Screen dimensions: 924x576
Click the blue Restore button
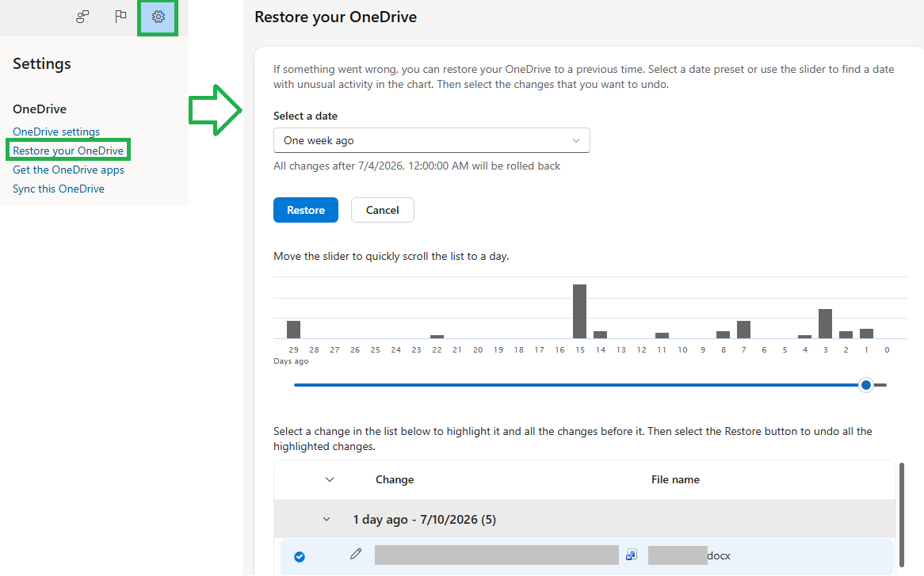click(306, 210)
